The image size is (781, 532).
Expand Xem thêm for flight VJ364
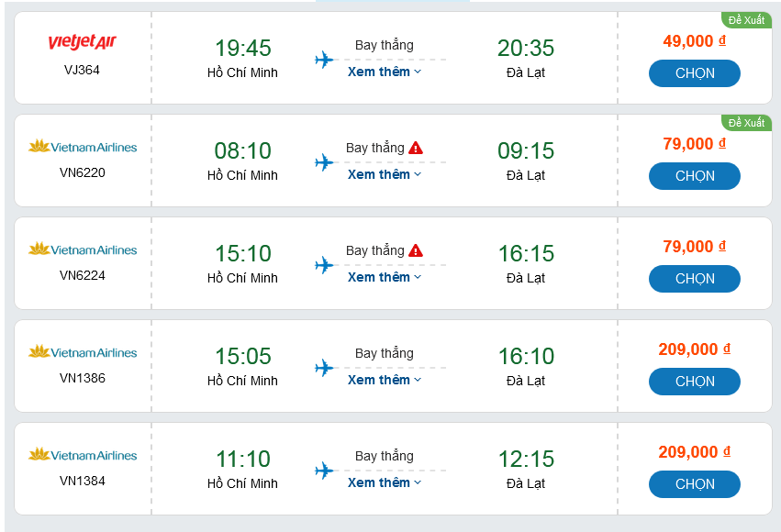(x=385, y=72)
